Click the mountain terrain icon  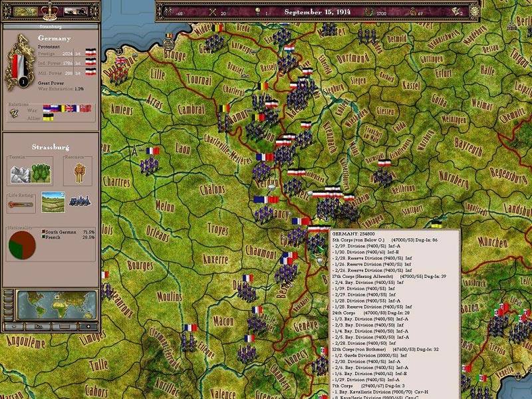tap(21, 174)
